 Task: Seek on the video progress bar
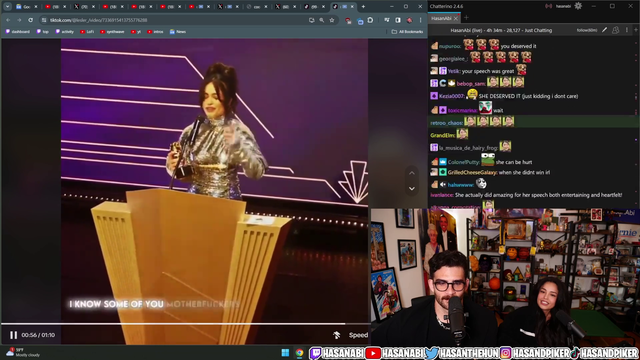click(185, 324)
